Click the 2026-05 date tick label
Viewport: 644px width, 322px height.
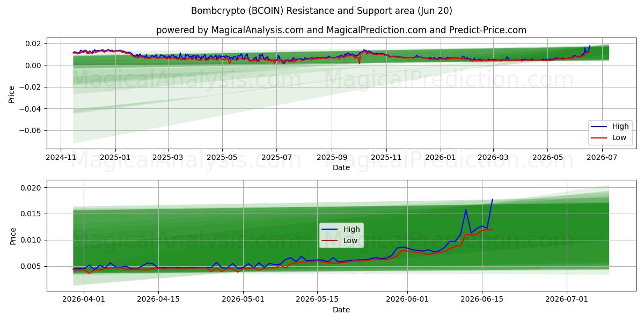(x=547, y=157)
